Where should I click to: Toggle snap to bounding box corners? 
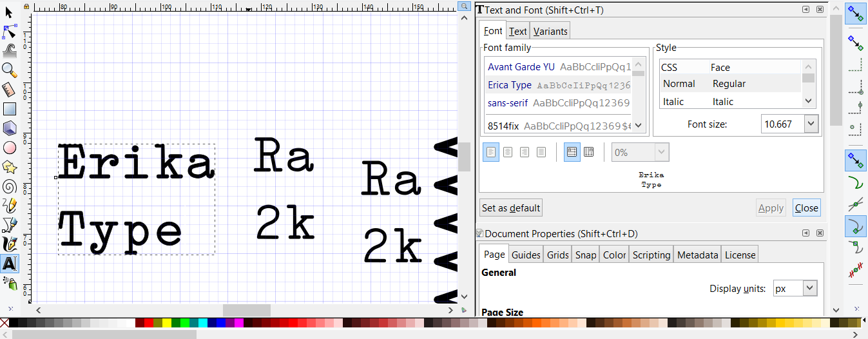[x=856, y=86]
